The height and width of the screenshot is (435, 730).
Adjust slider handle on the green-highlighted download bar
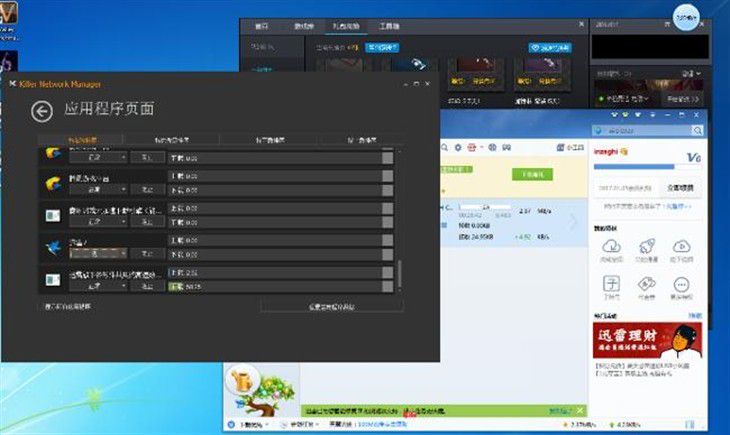(387, 286)
